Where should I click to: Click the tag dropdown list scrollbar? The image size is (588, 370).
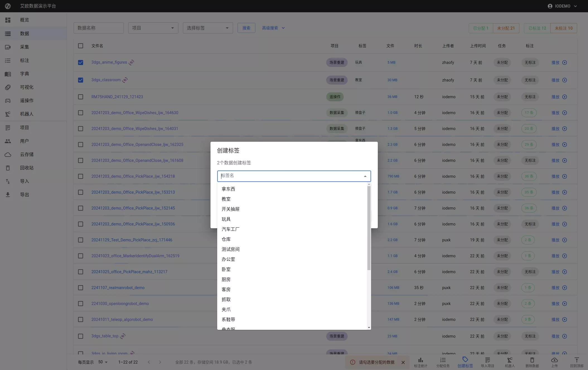coord(369,228)
